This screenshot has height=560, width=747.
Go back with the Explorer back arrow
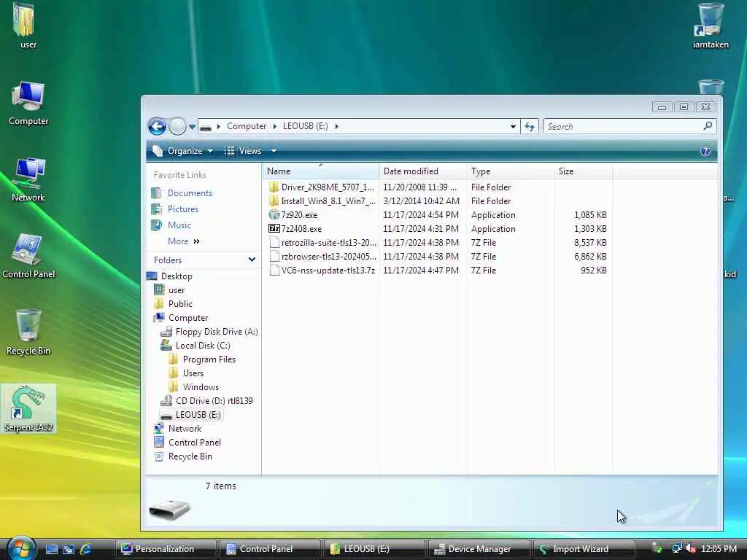pyautogui.click(x=158, y=127)
